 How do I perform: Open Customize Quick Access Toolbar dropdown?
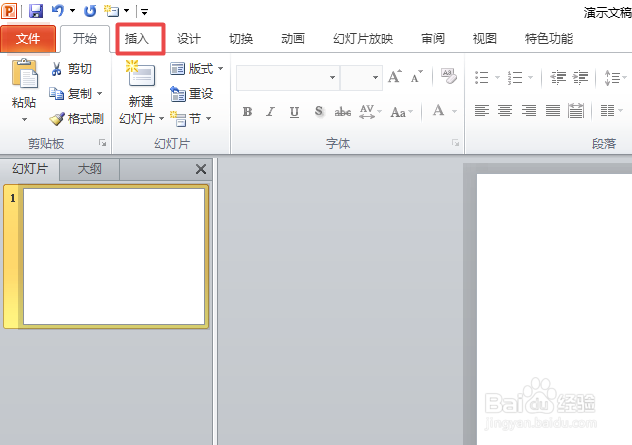(x=144, y=12)
